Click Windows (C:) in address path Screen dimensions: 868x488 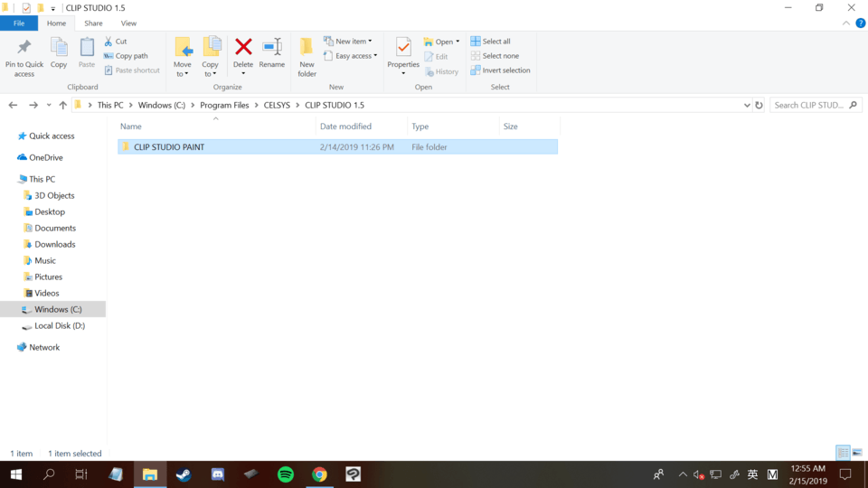[162, 105]
